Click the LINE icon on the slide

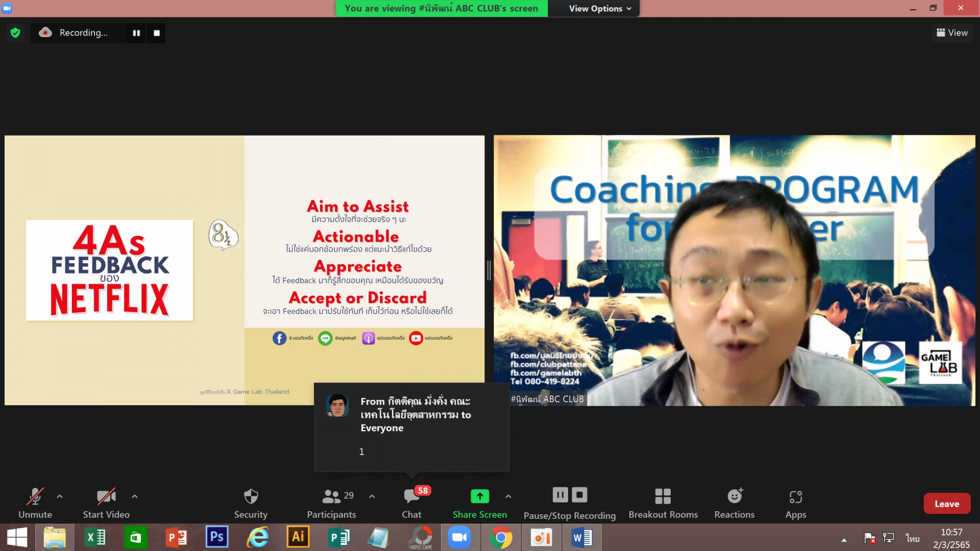pyautogui.click(x=325, y=338)
